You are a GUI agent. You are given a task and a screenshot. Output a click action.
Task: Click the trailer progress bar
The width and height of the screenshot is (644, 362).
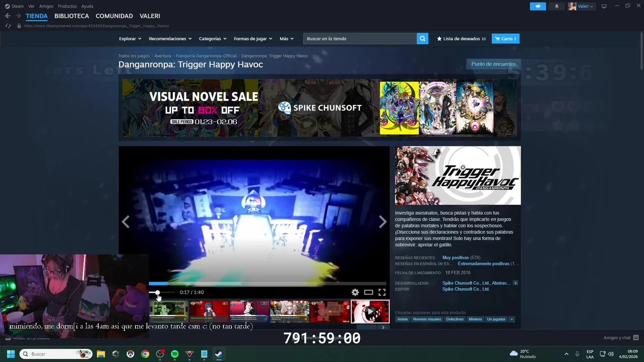(268, 284)
